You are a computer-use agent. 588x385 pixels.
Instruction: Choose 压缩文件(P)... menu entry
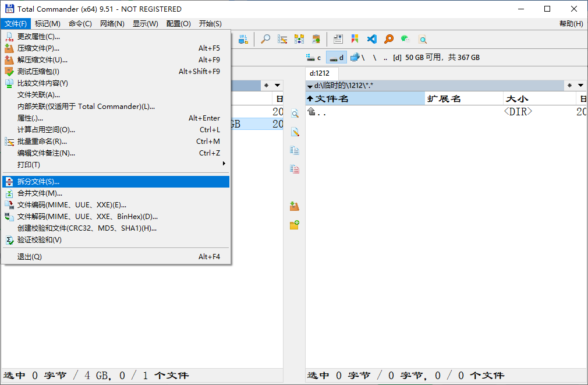(116, 48)
